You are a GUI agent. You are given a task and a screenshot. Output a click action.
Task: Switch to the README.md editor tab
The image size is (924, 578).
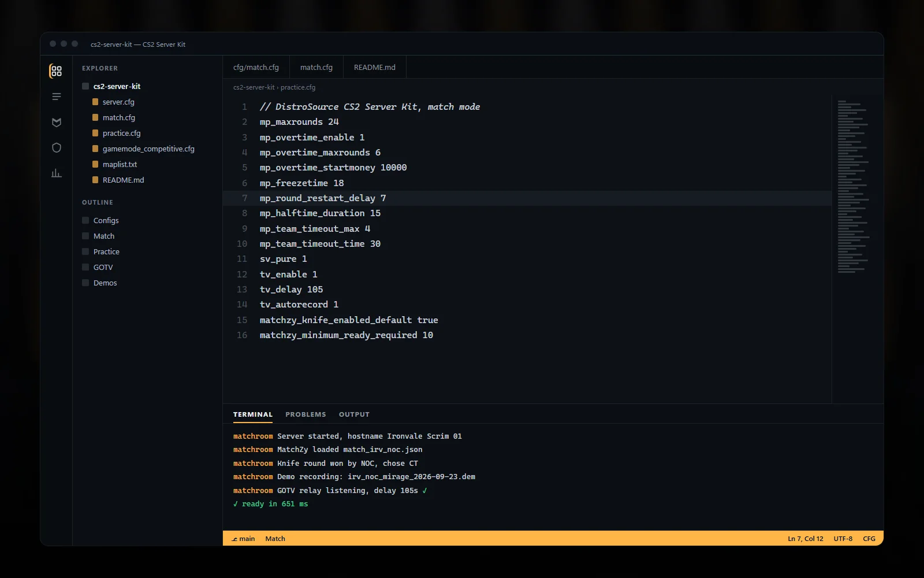375,67
